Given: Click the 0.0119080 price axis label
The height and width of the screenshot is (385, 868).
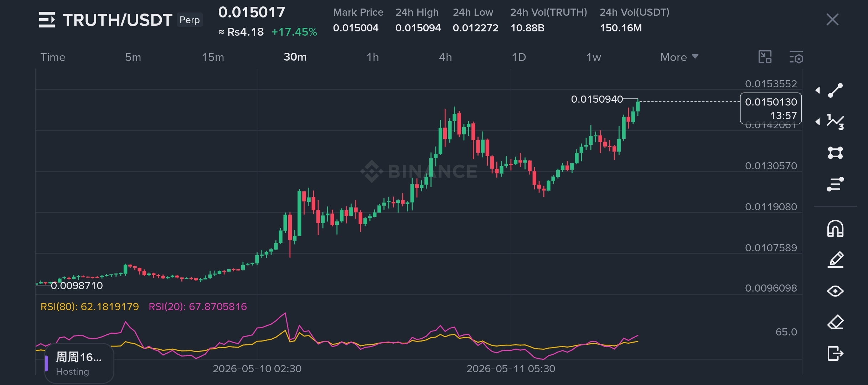Looking at the screenshot, I should click(771, 207).
